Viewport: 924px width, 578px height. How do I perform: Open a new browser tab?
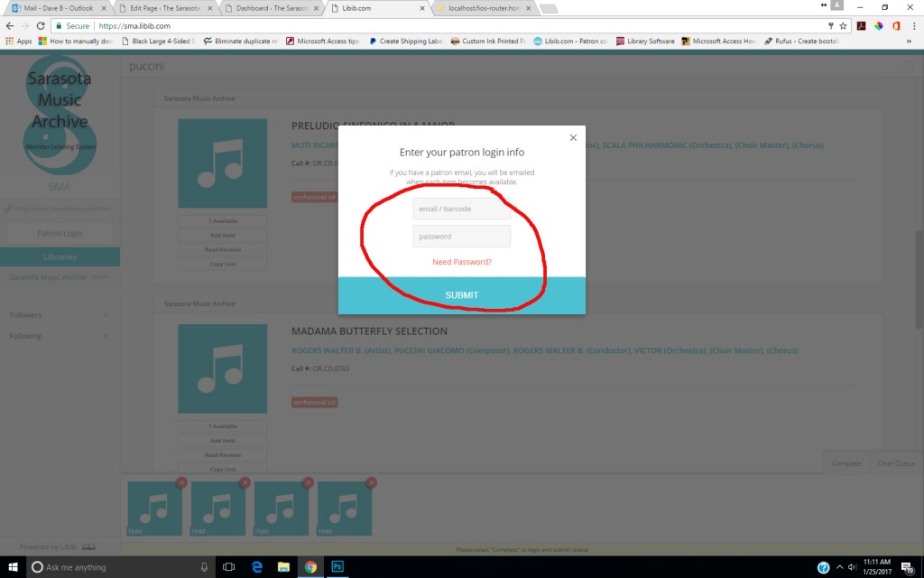click(549, 8)
